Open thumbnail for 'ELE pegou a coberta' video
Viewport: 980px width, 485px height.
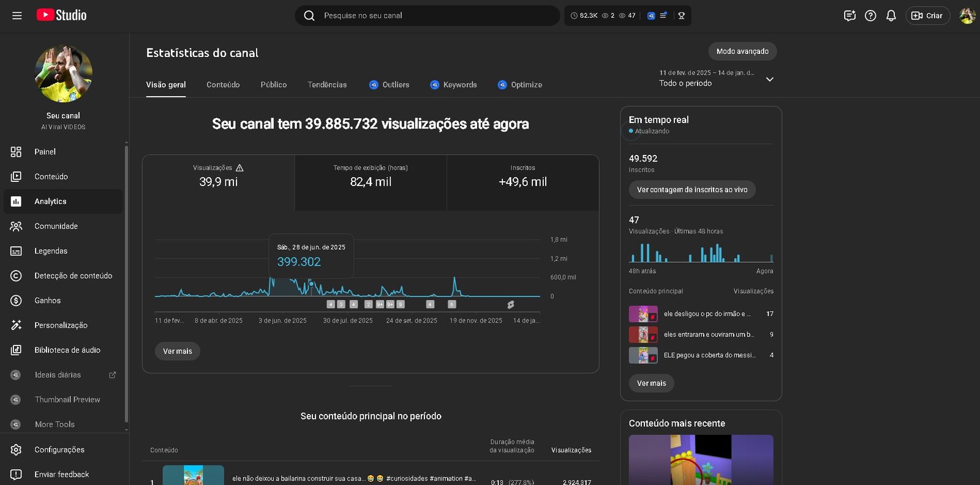click(x=643, y=355)
